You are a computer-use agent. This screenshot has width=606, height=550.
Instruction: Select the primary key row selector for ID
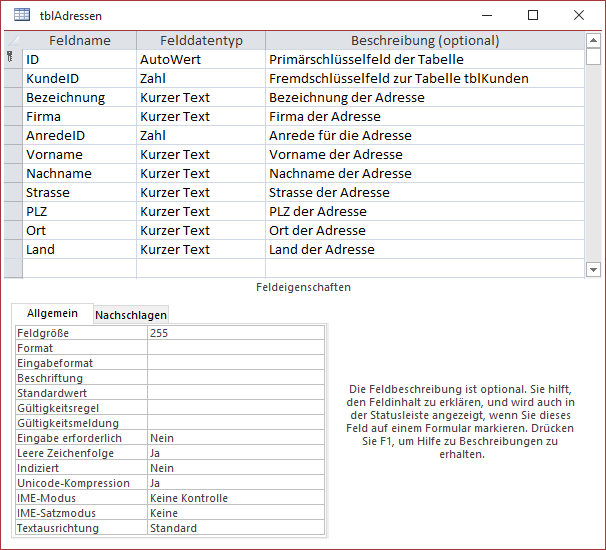tap(13, 59)
